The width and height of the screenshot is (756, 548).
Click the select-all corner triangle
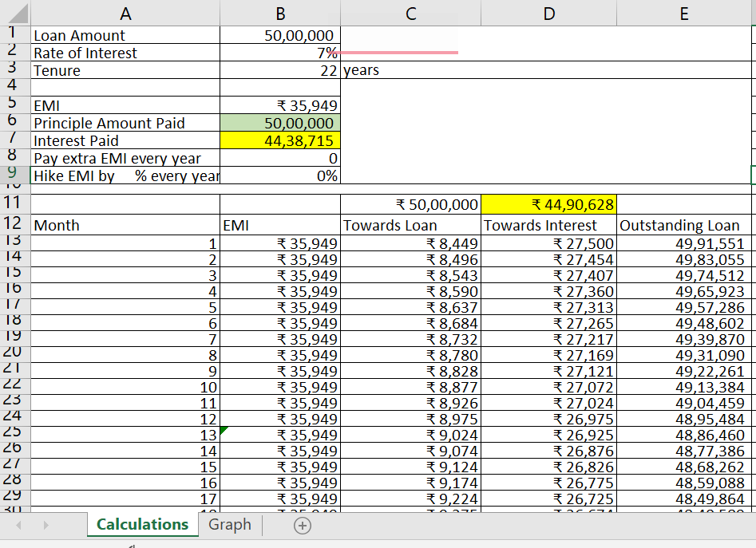18,14
